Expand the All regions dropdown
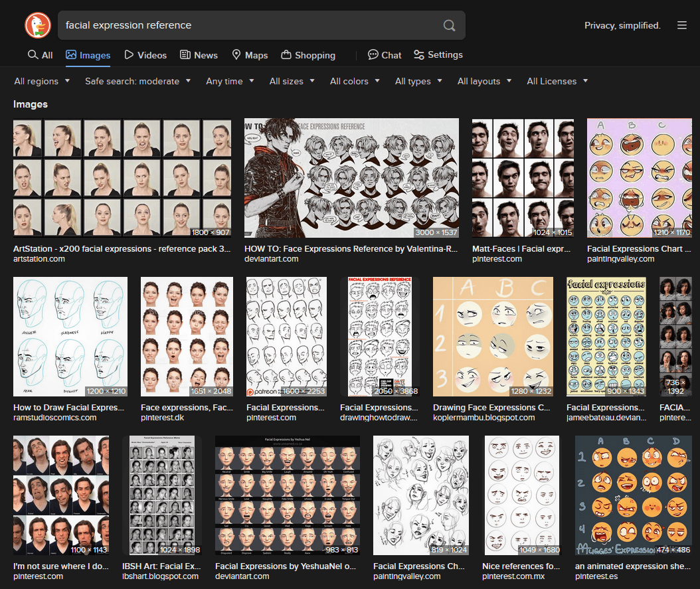This screenshot has width=700, height=589. [x=42, y=81]
